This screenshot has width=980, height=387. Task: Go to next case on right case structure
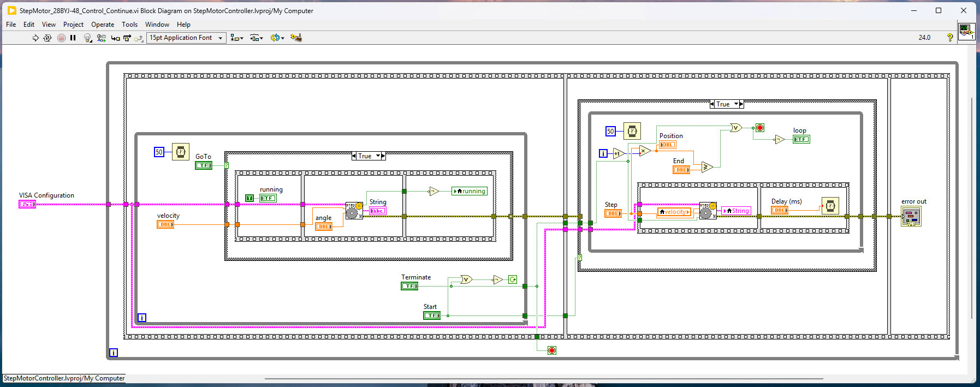coord(741,104)
